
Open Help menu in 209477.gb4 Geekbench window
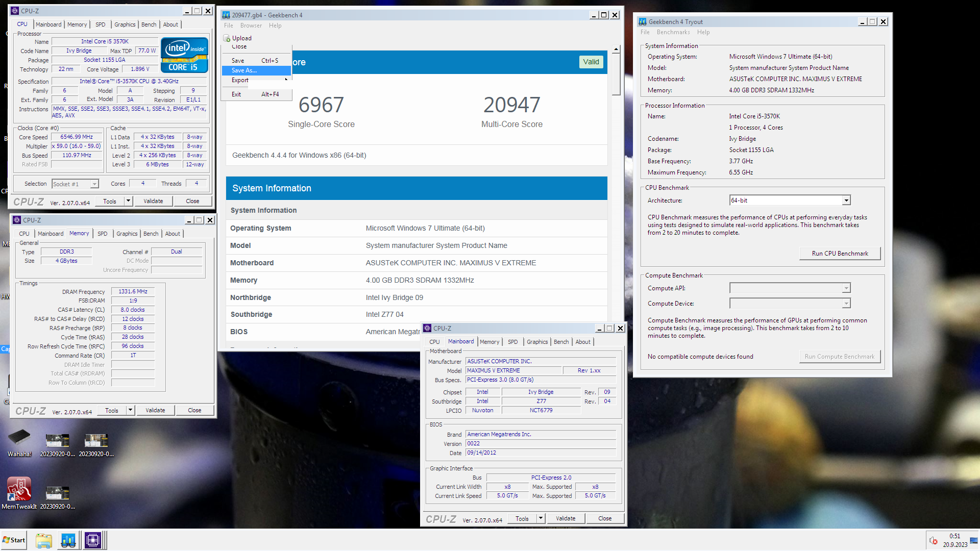(x=275, y=26)
